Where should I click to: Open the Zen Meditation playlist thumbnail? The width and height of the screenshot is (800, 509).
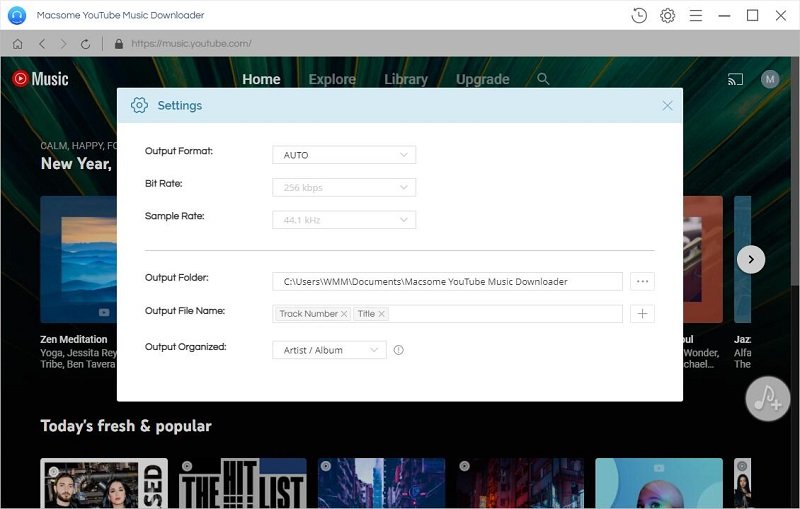coord(79,259)
